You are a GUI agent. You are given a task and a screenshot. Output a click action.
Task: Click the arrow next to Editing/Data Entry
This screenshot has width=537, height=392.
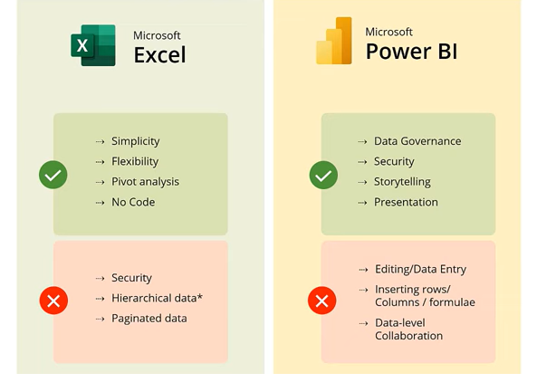tap(363, 270)
